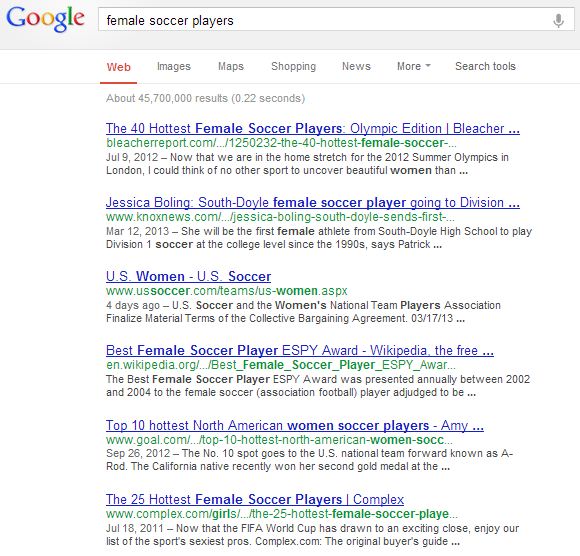Open the Shopping tab
Viewport: 580px width, 556px height.
[293, 66]
